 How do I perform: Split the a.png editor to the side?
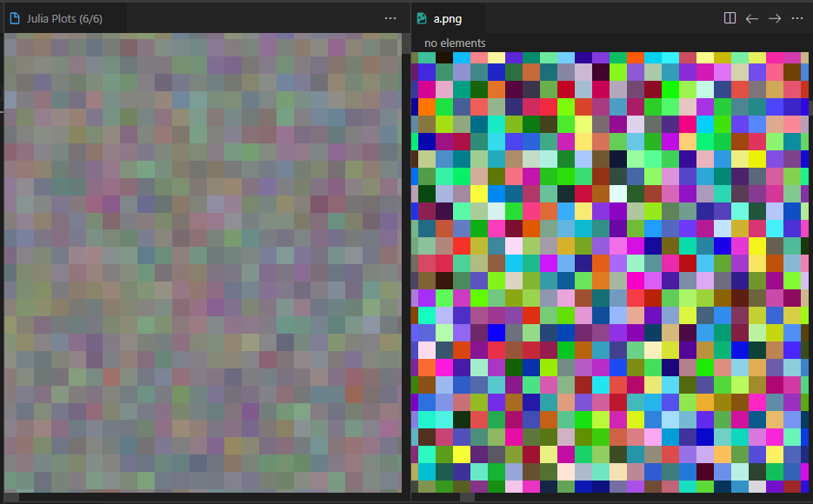pos(730,17)
